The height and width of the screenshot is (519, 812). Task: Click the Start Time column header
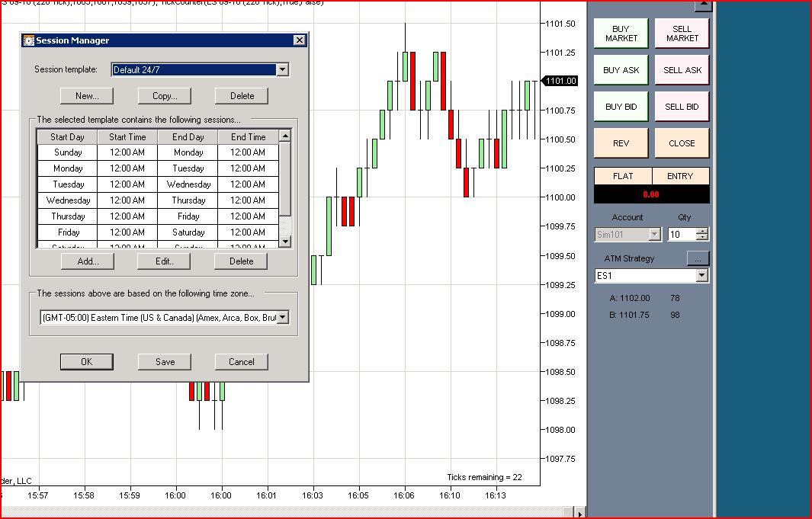point(127,137)
